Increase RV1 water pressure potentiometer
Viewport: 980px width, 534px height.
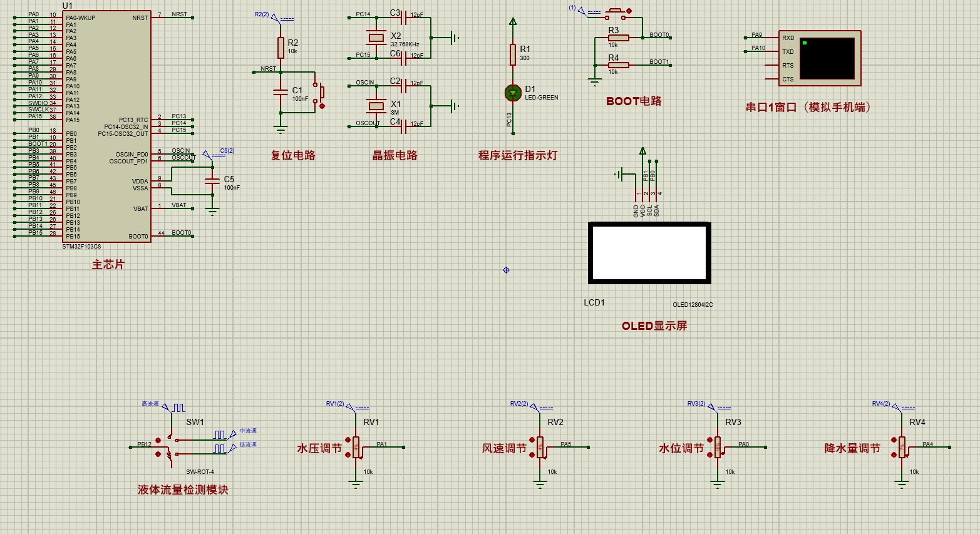pos(348,439)
